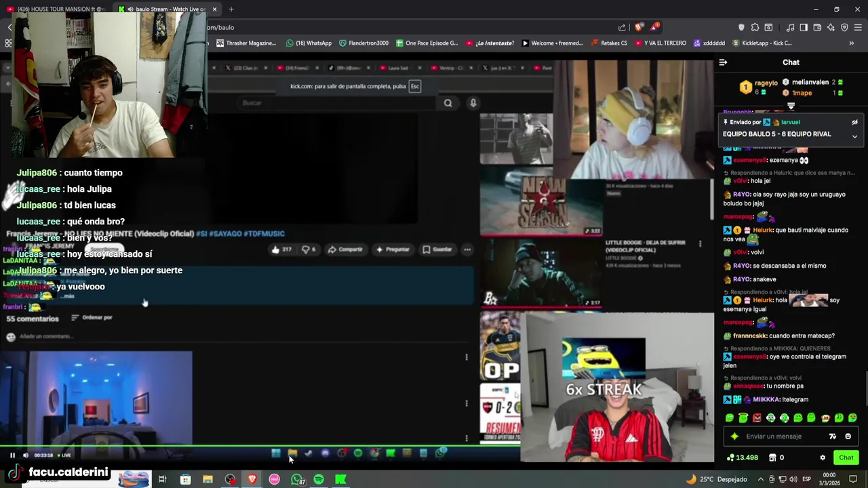The image size is (868, 488).
Task: Open the pink round app on taskbar
Action: pyautogui.click(x=275, y=479)
